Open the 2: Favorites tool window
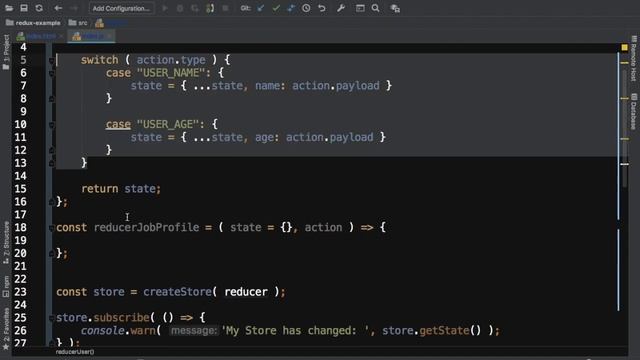This screenshot has height=360, width=640. pos(6,329)
